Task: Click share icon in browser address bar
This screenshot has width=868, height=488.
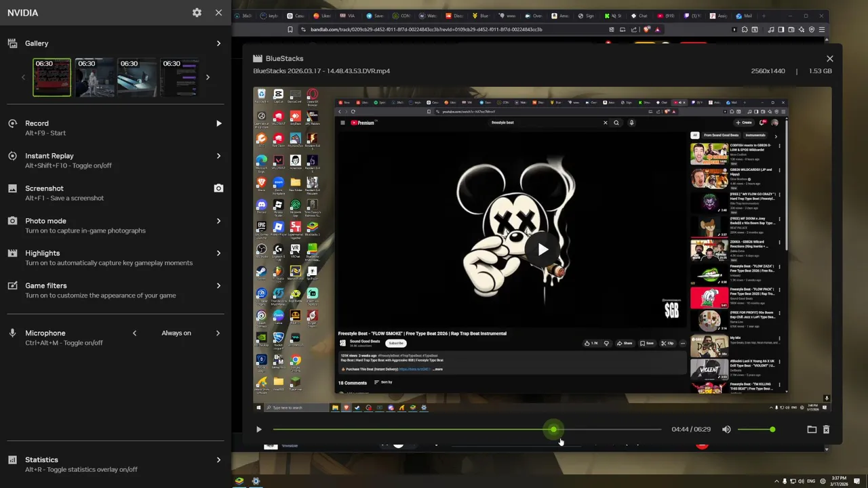Action: coord(634,29)
